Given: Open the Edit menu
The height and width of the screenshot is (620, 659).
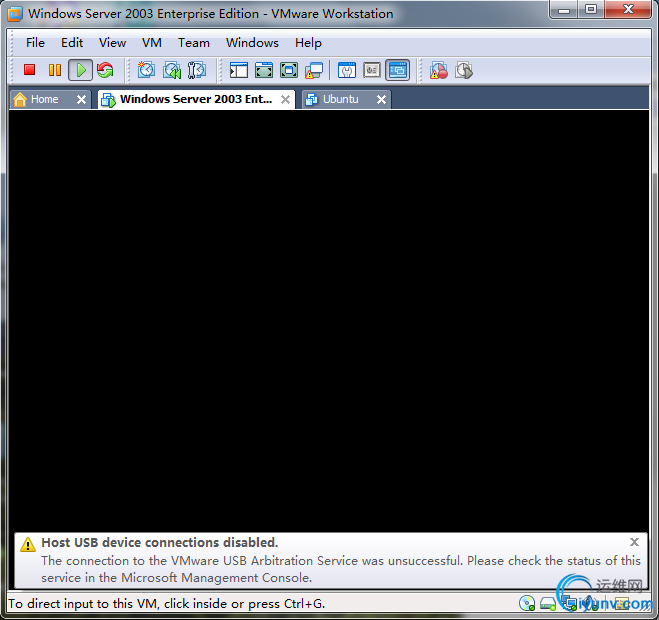Looking at the screenshot, I should click(x=72, y=43).
